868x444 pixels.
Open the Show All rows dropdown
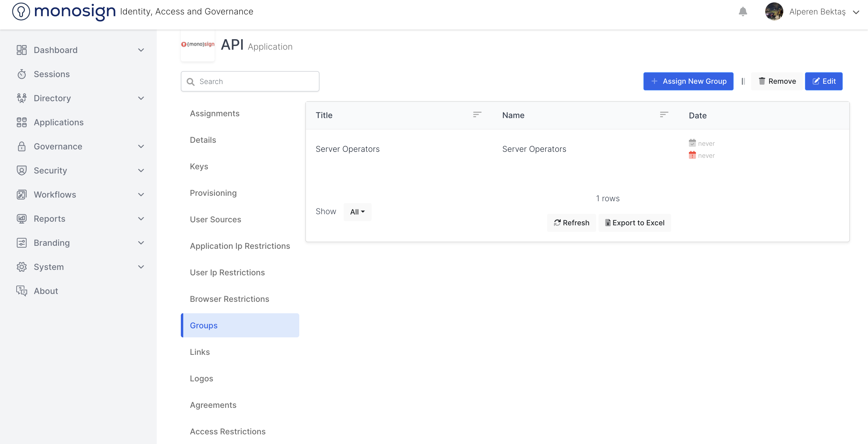coord(357,212)
